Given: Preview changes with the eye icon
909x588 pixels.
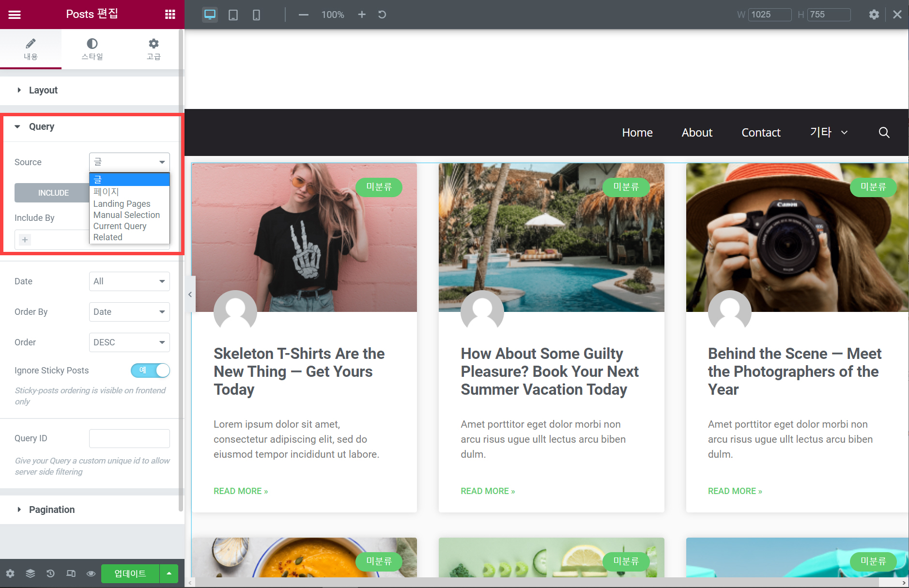Looking at the screenshot, I should (91, 573).
